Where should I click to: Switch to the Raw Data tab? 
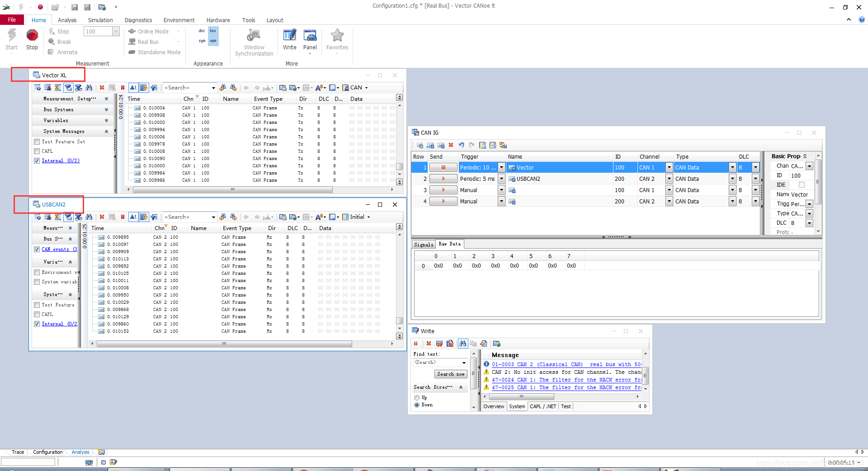[x=449, y=244]
